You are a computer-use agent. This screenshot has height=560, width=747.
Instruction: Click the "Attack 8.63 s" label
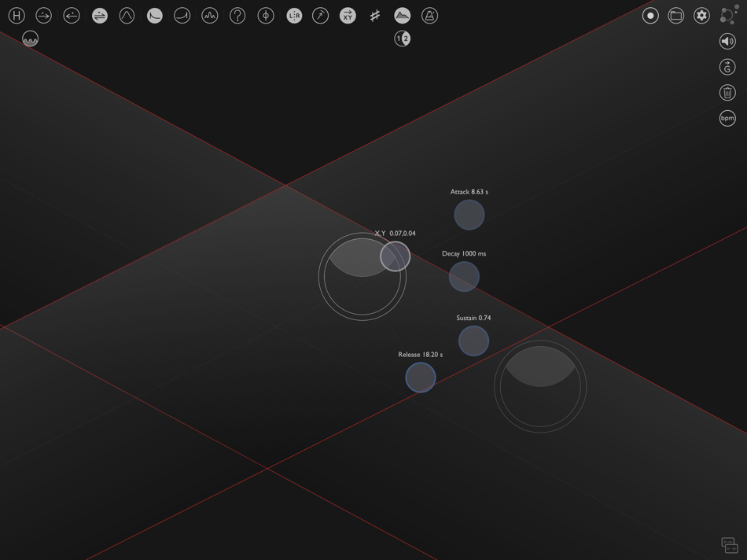[469, 192]
